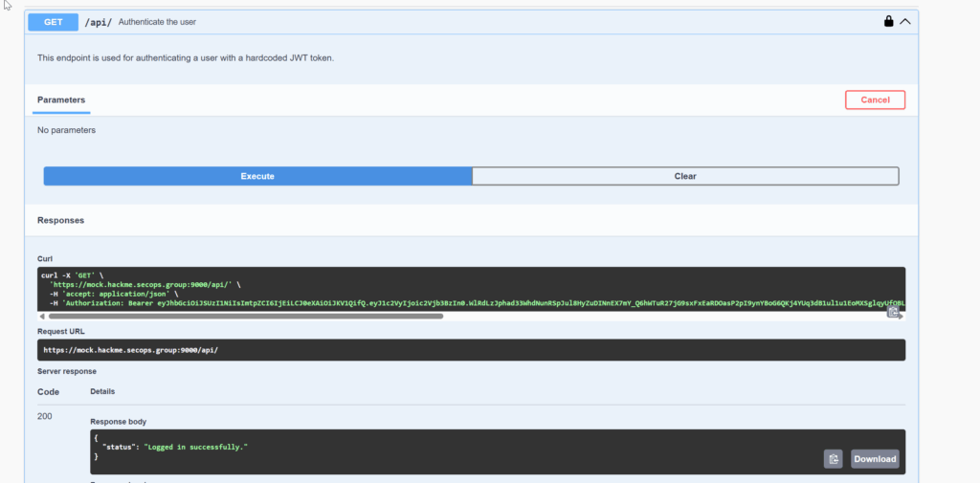The width and height of the screenshot is (980, 483).
Task: Copy the curl command to clipboard
Action: click(893, 311)
